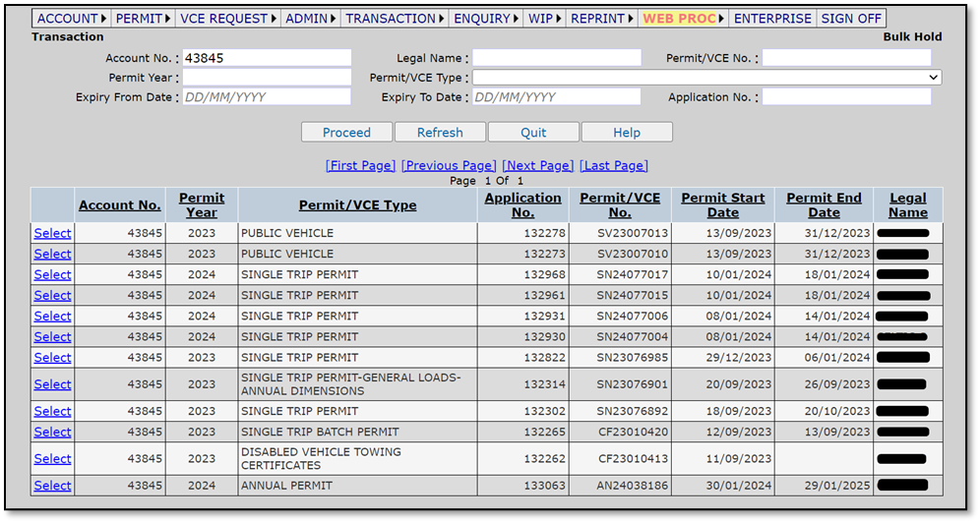Expand the VCE REQUEST menu
Screen dimensions: 980x523
pos(227,19)
